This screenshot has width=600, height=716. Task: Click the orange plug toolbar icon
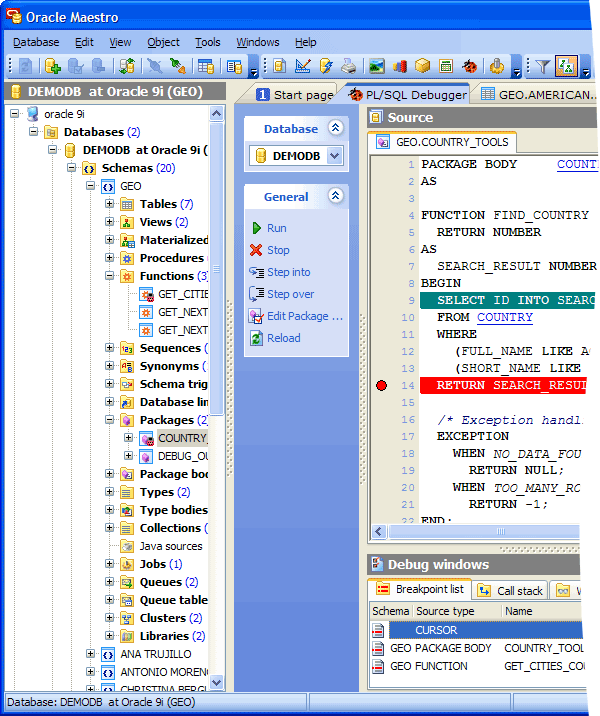click(x=497, y=67)
